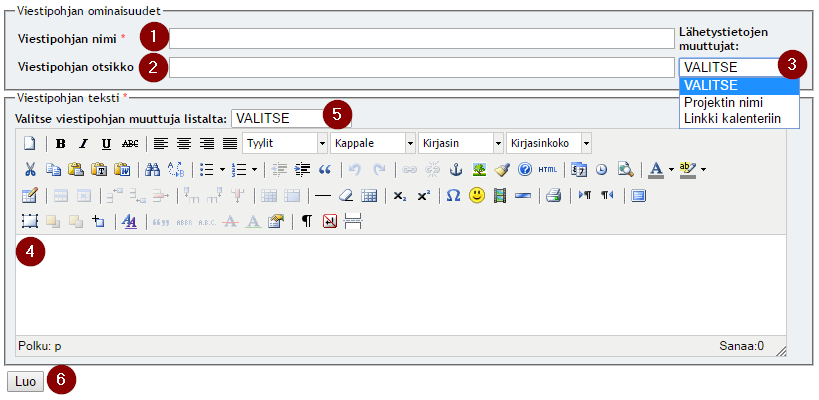
Task: Open Find with binoculars icon
Action: pos(153,169)
